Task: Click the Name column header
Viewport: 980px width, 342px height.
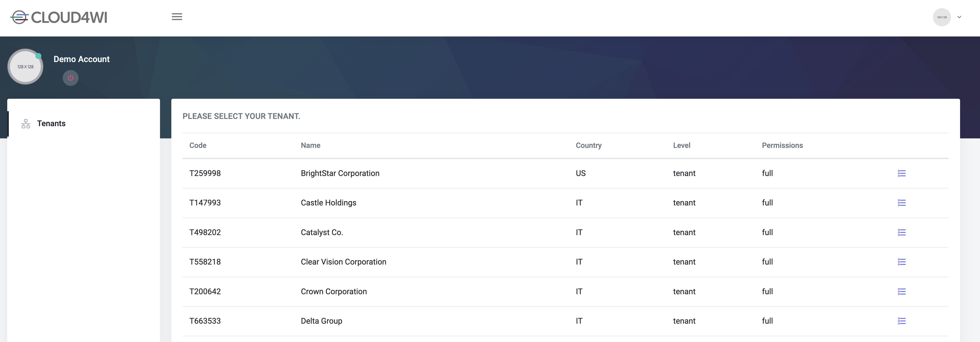Action: point(311,145)
